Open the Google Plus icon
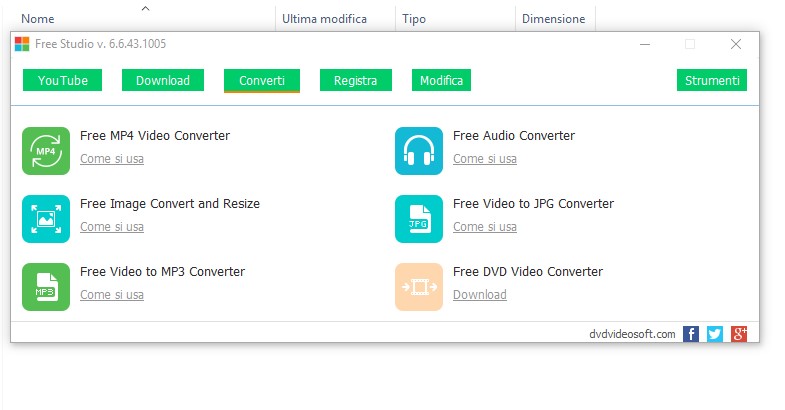 (739, 334)
